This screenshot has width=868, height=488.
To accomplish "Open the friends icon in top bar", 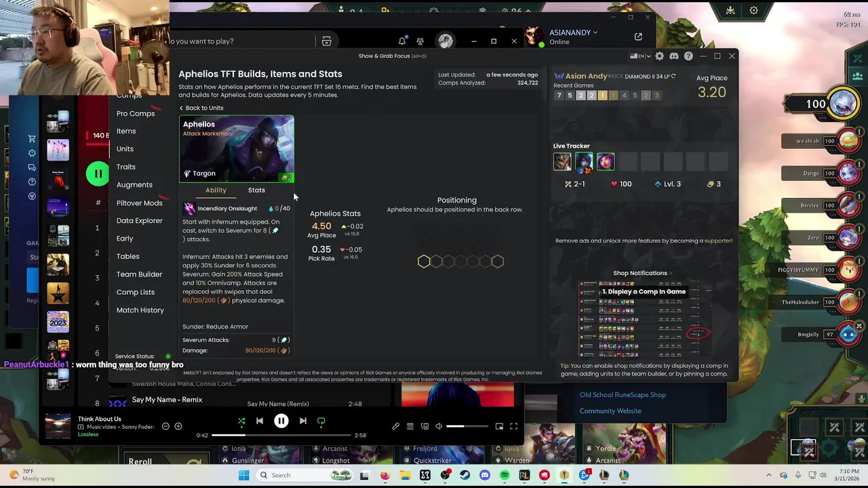I will pyautogui.click(x=420, y=41).
